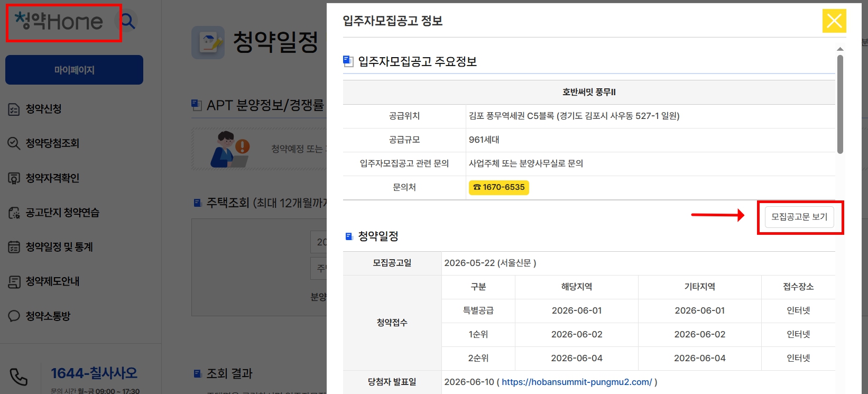The width and height of the screenshot is (868, 394).
Task: Click the 청약일정 및 통계 calendar icon
Action: tap(14, 247)
